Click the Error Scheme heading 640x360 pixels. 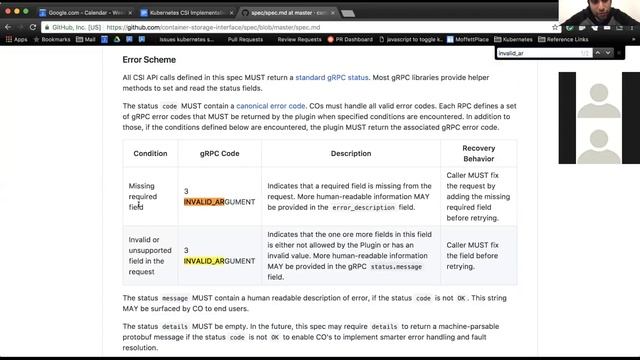[149, 60]
